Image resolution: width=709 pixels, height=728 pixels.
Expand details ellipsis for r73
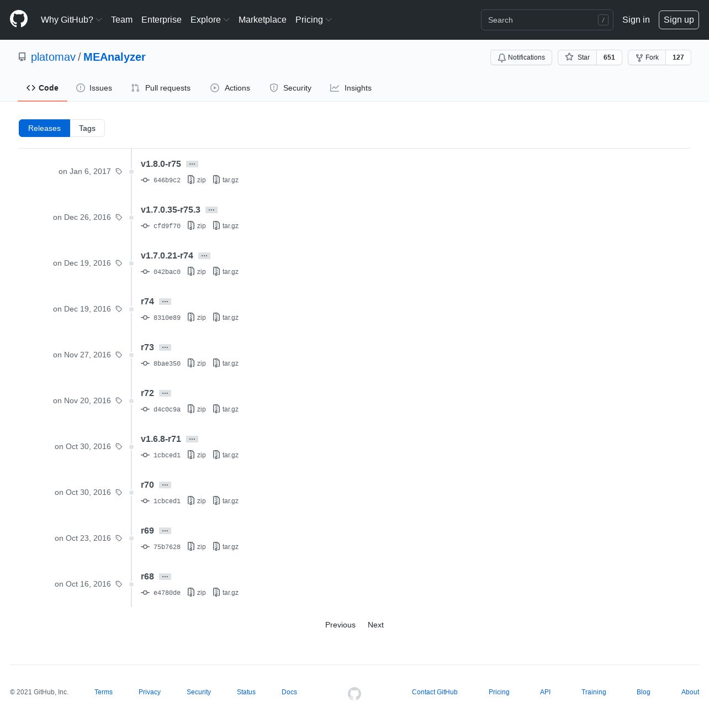(x=165, y=347)
